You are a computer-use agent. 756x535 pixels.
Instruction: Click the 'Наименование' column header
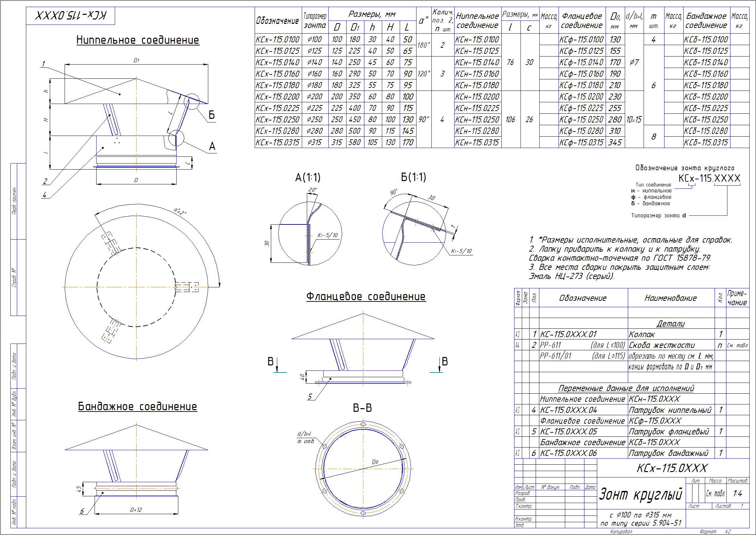coord(670,298)
